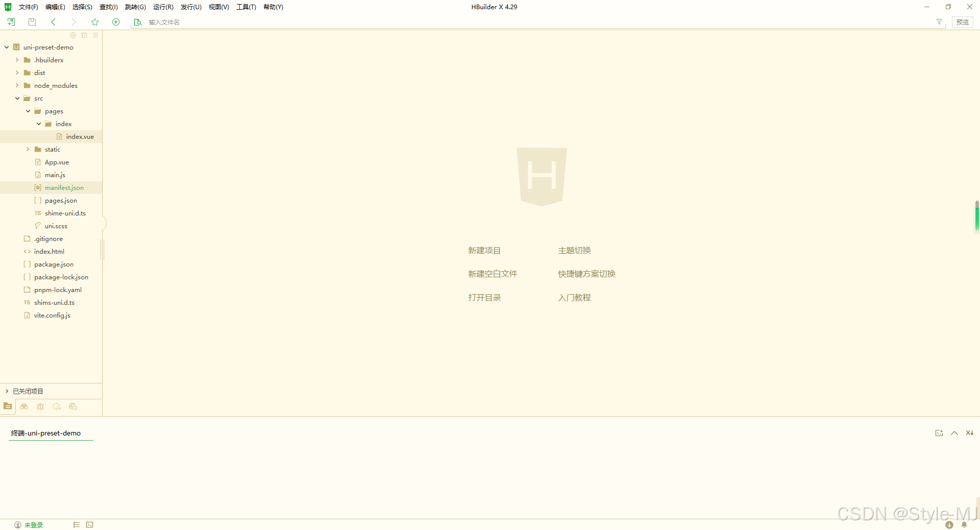The height and width of the screenshot is (530, 980).
Task: Click the 快捷键方案切换 link
Action: coord(586,274)
